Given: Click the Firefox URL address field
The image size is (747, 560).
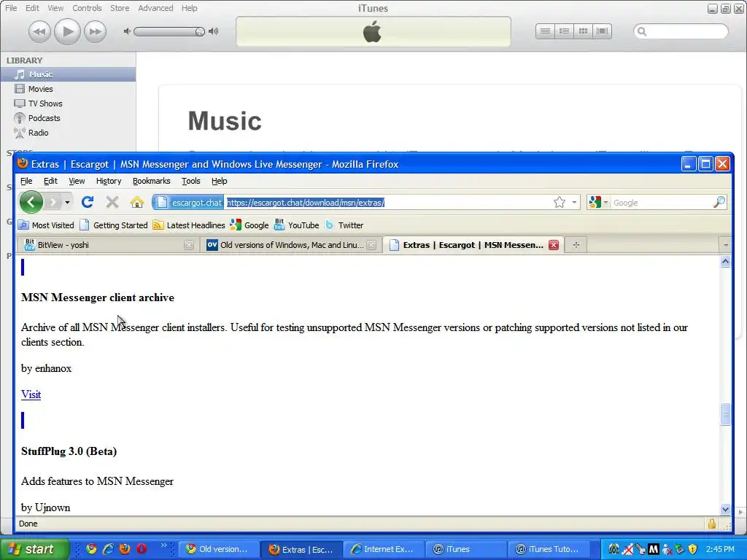Looking at the screenshot, I should click(388, 203).
